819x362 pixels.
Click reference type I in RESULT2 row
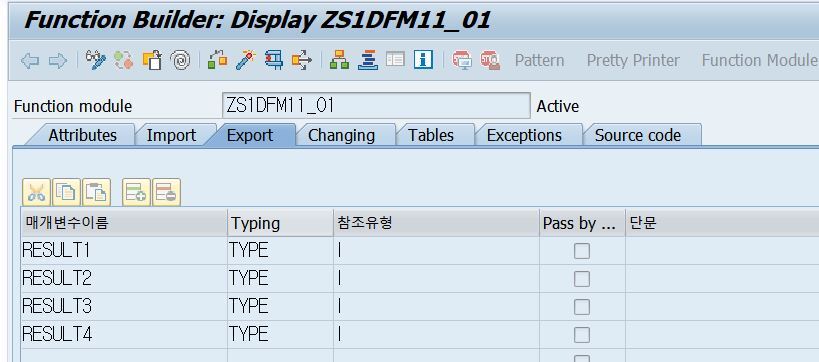pos(436,278)
